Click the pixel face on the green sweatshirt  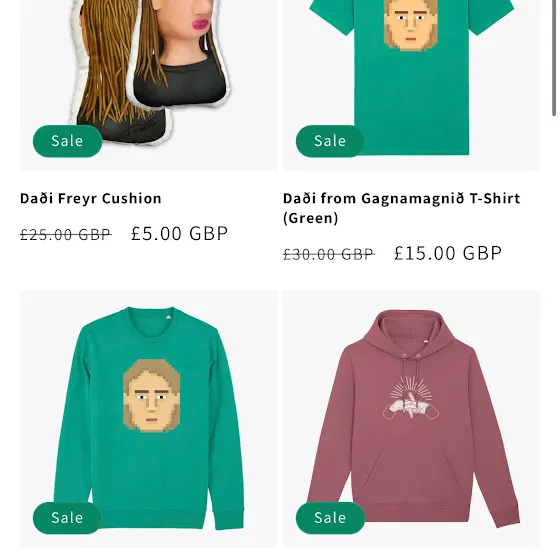click(x=151, y=396)
